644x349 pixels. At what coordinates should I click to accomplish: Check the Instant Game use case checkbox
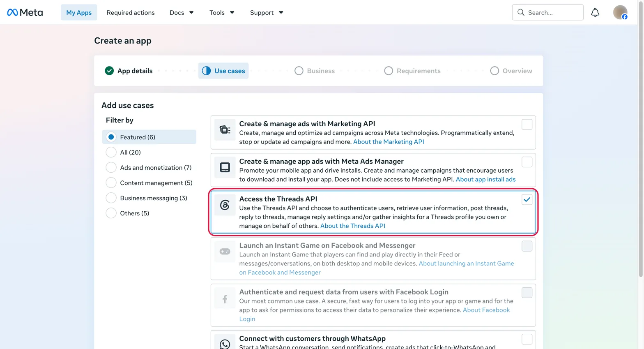[527, 246]
